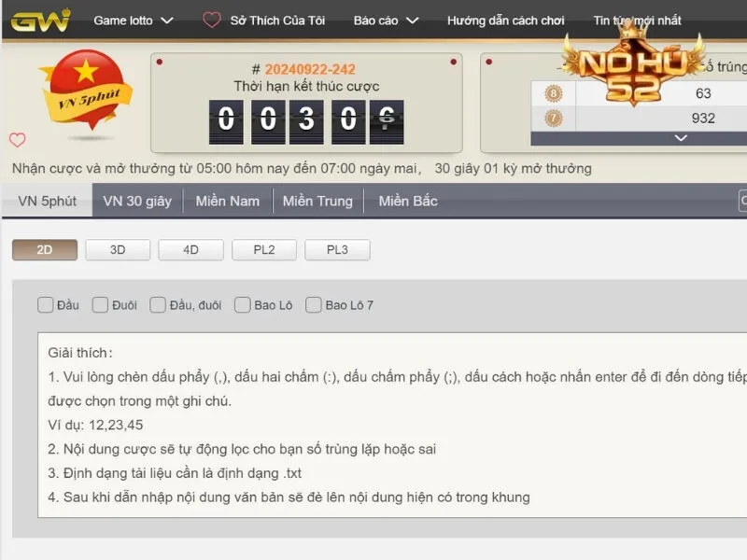747x560 pixels.
Task: Click the example text Ví dụ: 12,23,45
Action: tap(95, 425)
